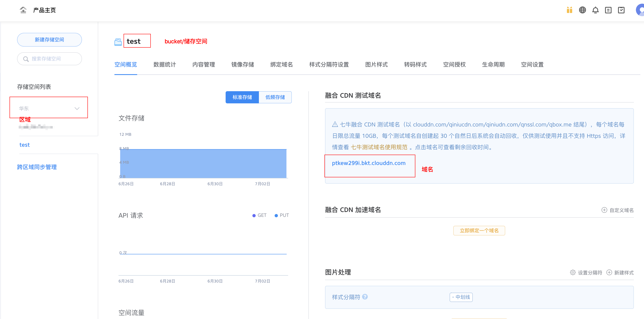The height and width of the screenshot is (319, 644).
Task: Switch to 空间概览 tab
Action: point(126,65)
